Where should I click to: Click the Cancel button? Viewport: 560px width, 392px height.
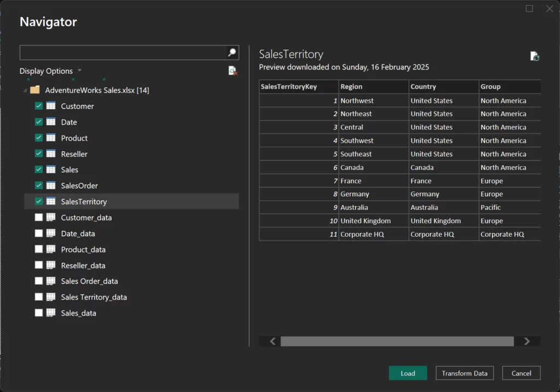pyautogui.click(x=521, y=373)
